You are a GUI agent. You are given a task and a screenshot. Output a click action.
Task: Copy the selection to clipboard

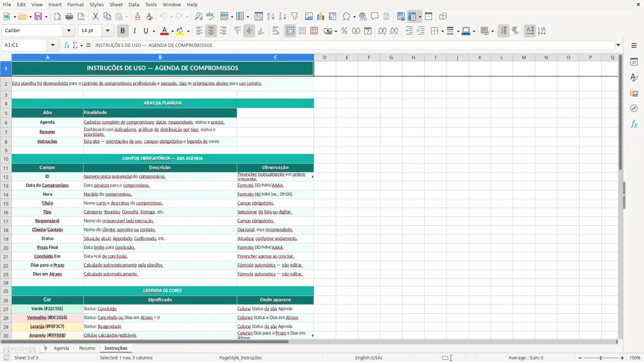107,17
